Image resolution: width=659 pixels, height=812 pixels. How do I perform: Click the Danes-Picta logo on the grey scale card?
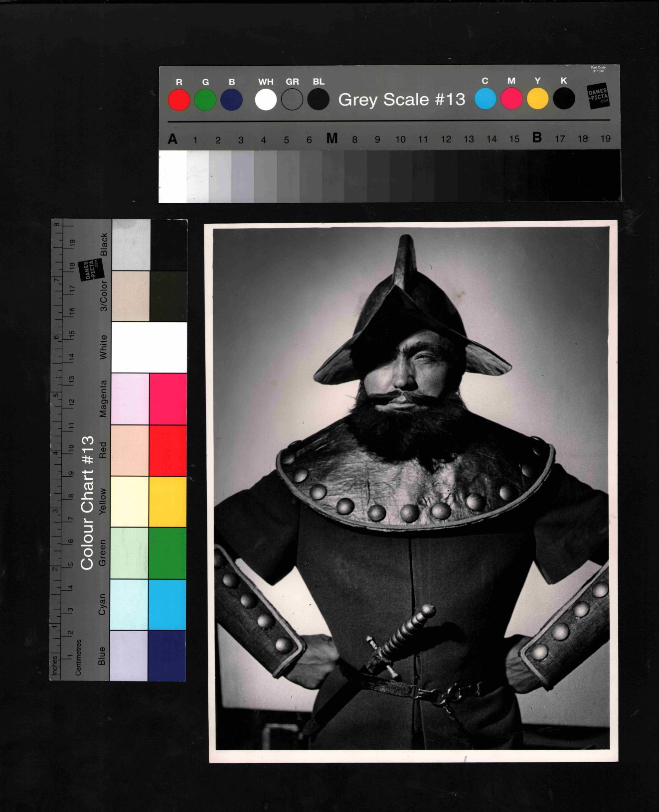pos(598,96)
